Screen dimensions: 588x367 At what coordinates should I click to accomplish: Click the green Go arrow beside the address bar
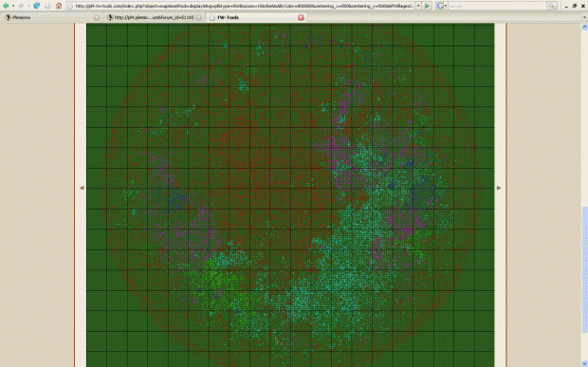[x=427, y=6]
